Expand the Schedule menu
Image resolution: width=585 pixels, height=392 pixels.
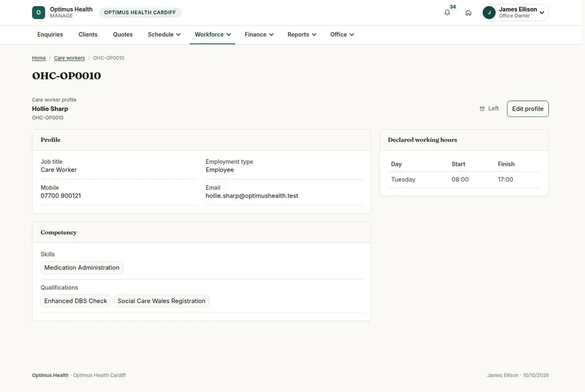coord(164,35)
